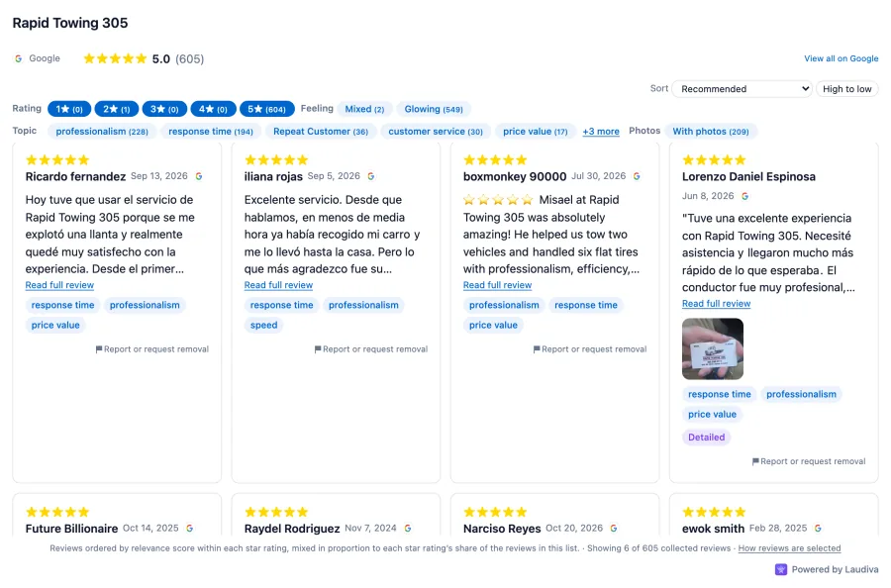Click the review count (605)
The image size is (891, 588).
click(190, 59)
